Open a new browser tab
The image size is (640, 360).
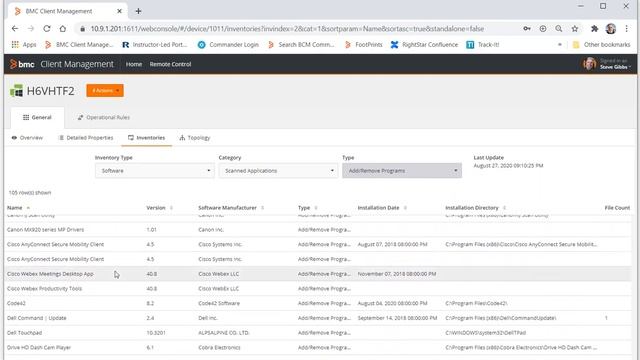click(x=138, y=11)
